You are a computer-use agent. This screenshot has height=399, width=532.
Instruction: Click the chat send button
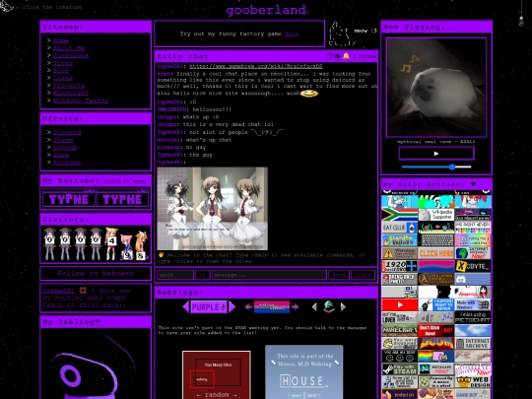[x=339, y=275]
